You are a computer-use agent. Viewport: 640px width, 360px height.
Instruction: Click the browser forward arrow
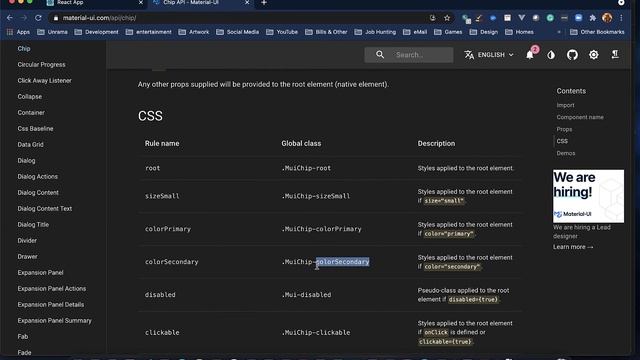(24, 18)
